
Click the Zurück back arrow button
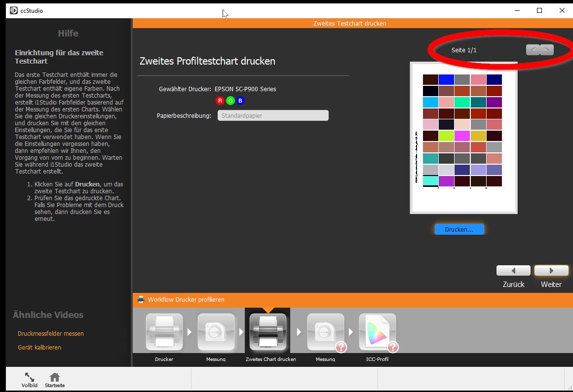(513, 271)
